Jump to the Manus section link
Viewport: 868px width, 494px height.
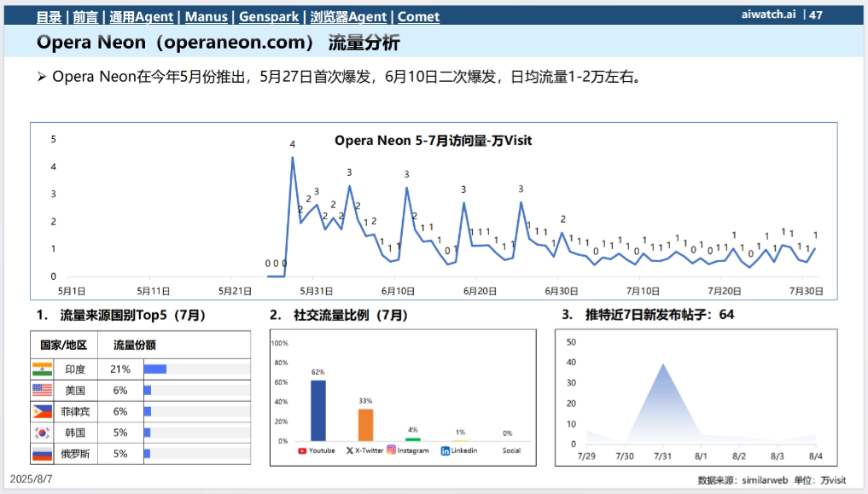tap(206, 16)
